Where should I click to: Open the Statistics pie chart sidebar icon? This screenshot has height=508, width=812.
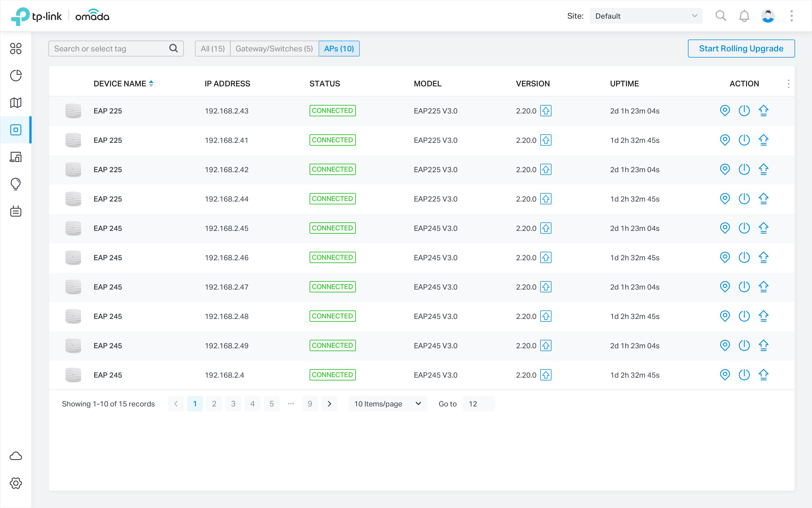coord(16,76)
